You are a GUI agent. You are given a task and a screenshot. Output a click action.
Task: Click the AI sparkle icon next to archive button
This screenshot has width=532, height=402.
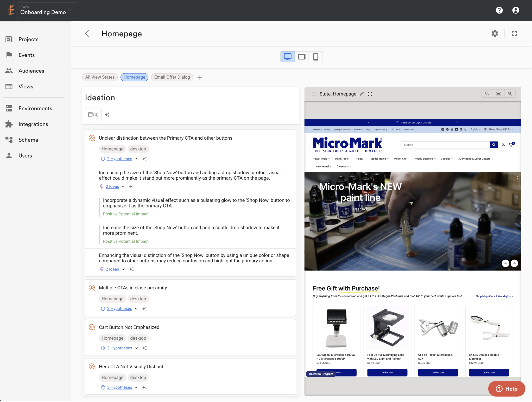point(107,115)
